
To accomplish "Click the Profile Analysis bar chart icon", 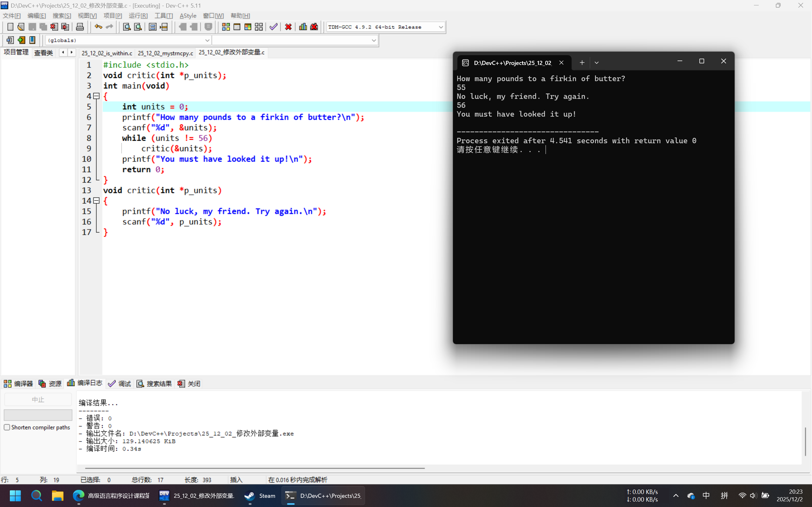I will [303, 27].
